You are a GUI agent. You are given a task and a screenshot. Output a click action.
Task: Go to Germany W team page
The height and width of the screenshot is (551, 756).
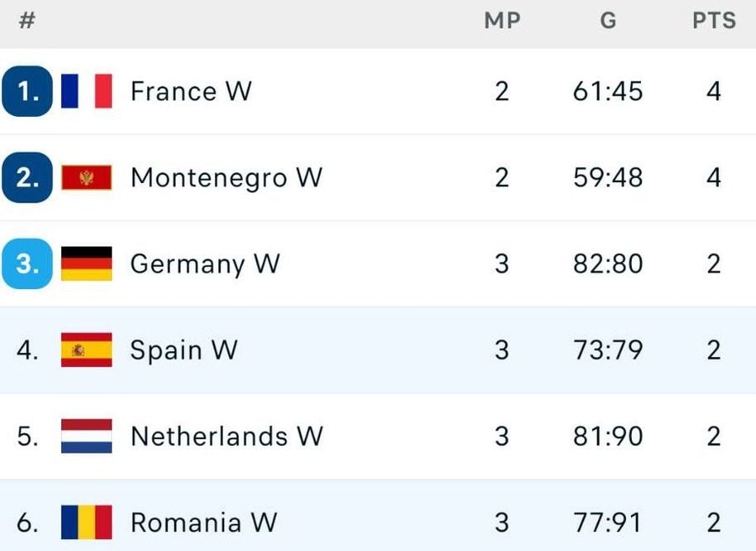tap(205, 264)
